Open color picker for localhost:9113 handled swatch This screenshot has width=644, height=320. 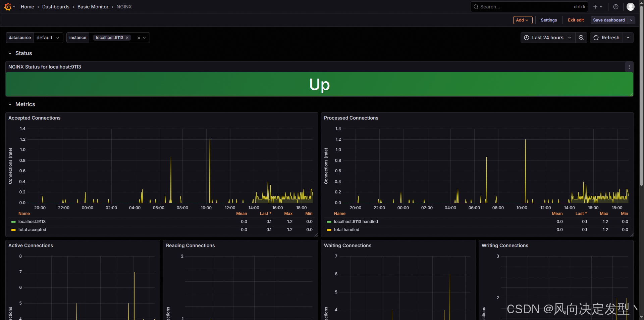329,222
